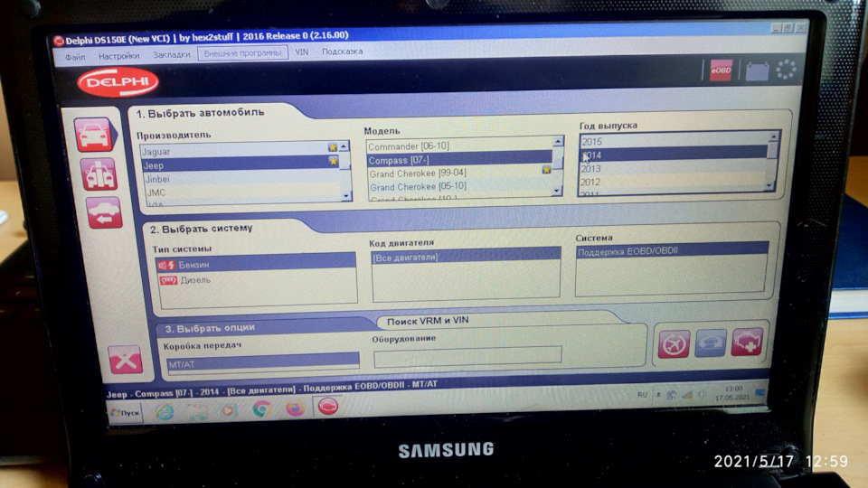Click the Delphi logo
Viewport: 868px width, 488px height.
click(118, 82)
